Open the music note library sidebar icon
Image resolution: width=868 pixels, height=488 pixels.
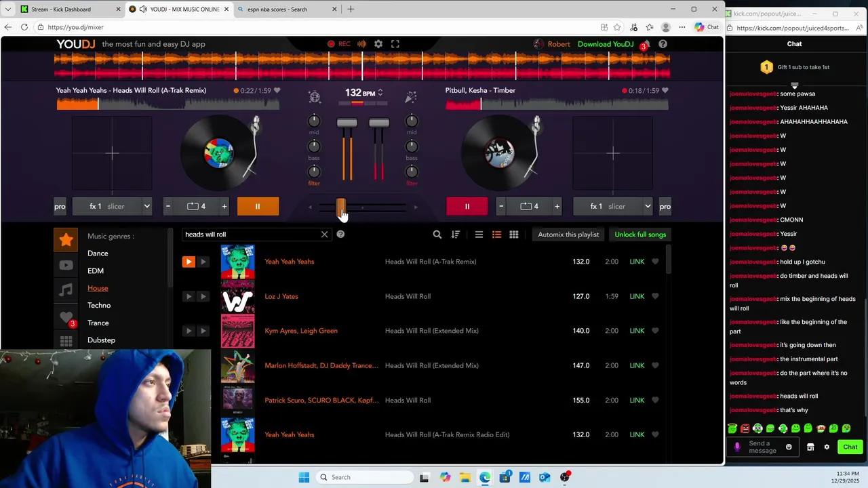click(x=66, y=290)
